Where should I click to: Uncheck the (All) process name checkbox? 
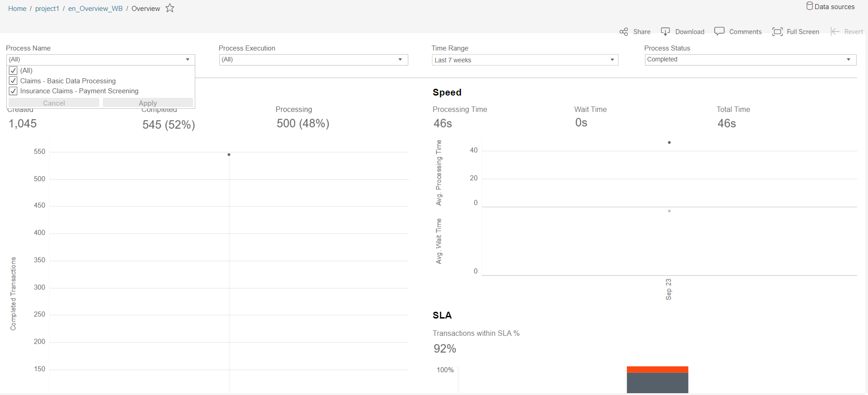pos(13,71)
